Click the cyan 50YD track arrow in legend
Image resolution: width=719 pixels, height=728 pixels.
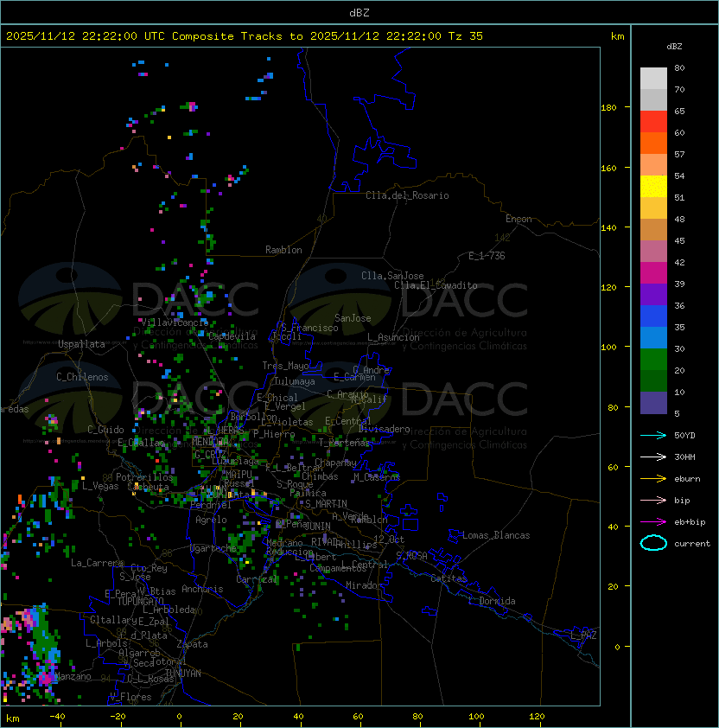[653, 435]
